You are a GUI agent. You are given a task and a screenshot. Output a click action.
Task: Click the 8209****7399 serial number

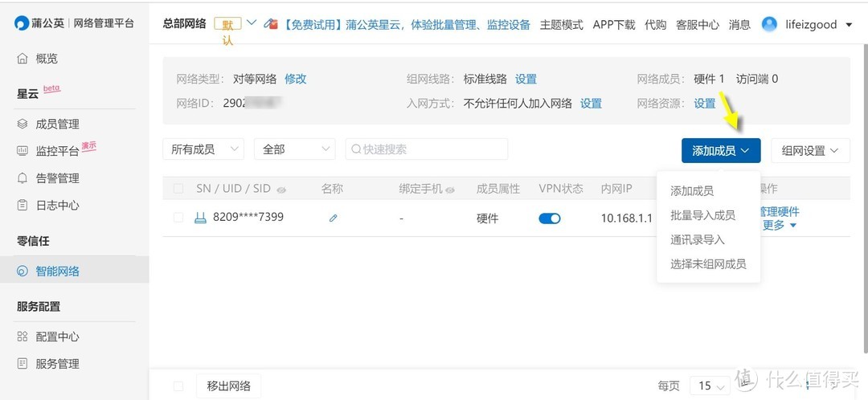pyautogui.click(x=248, y=217)
